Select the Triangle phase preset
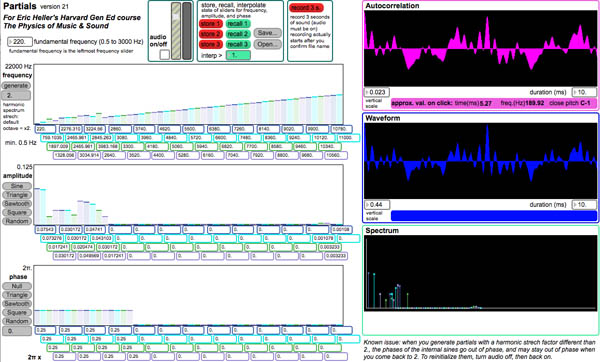Viewport: 600px width, 362px height. pos(17,295)
